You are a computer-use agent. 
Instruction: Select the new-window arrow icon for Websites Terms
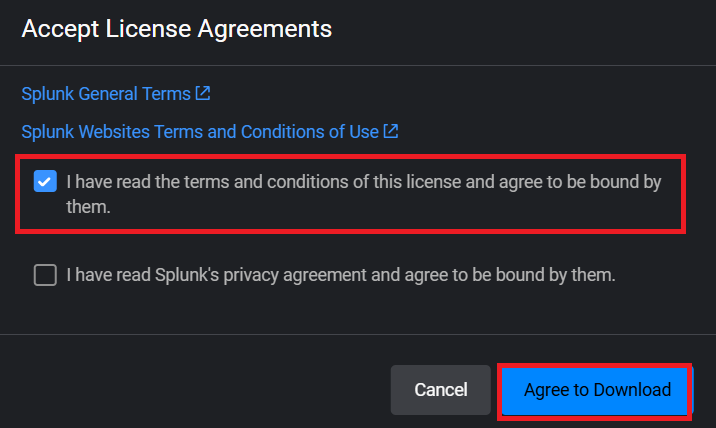click(x=392, y=130)
